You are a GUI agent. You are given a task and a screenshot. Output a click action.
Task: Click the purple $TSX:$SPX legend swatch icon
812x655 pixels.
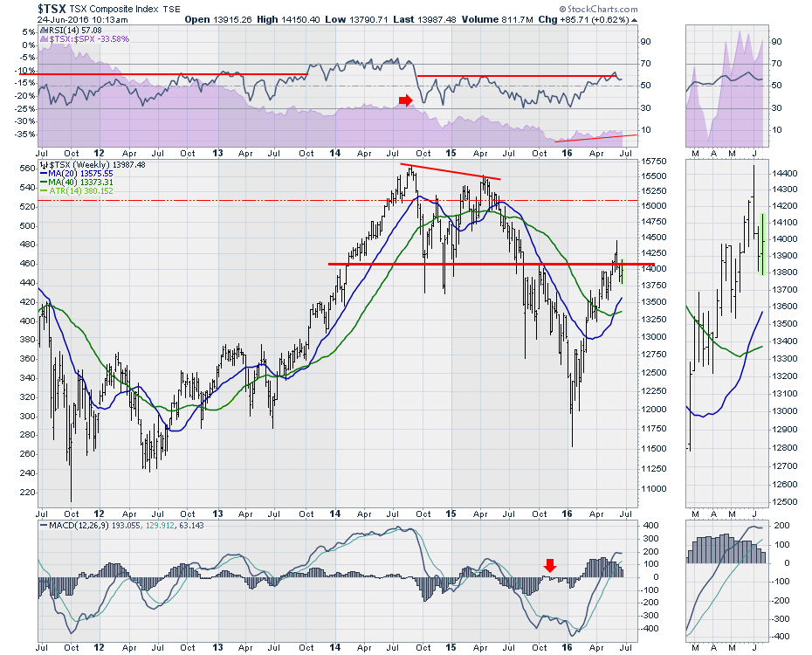[x=44, y=38]
